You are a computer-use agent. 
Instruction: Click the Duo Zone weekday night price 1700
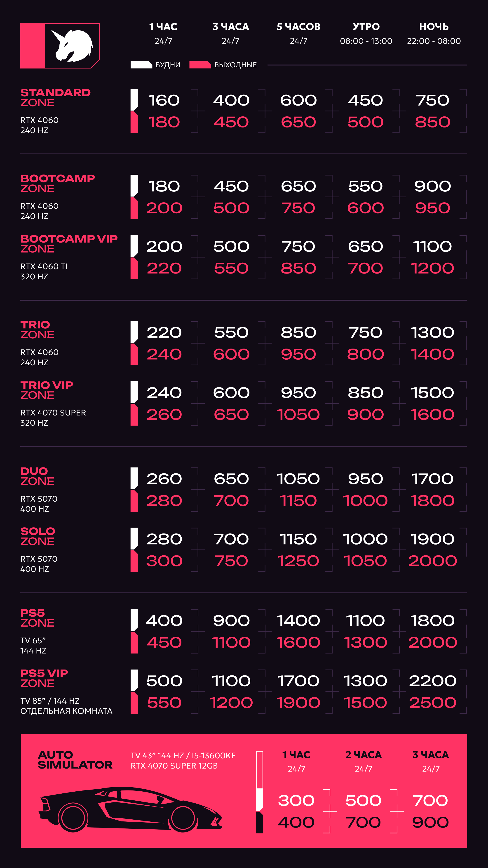432,479
